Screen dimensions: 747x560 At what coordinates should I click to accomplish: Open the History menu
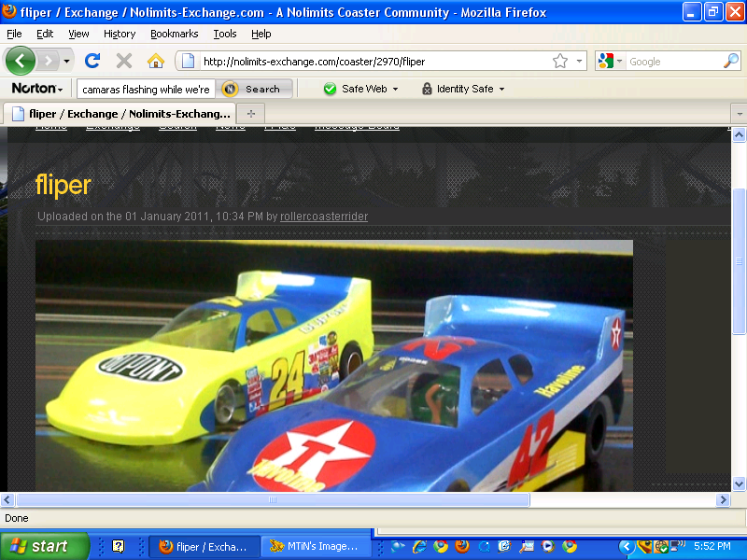[120, 34]
